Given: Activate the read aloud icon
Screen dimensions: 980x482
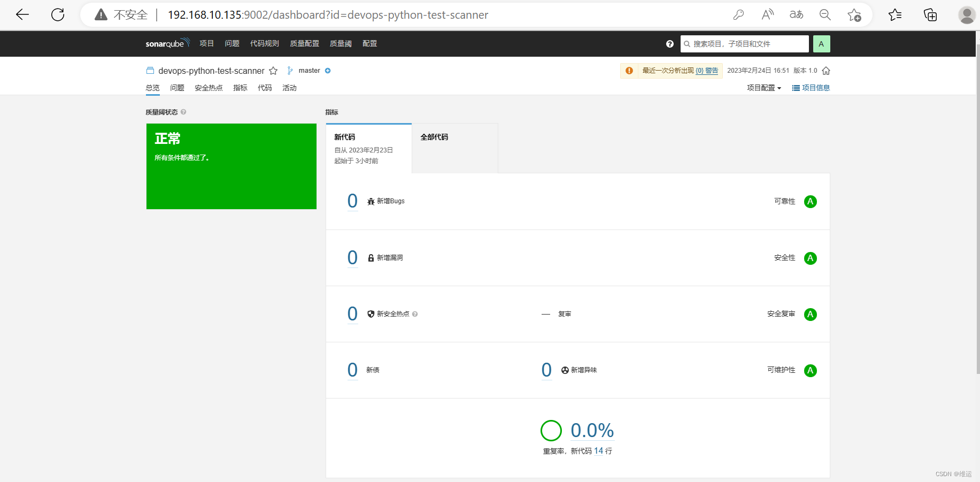Looking at the screenshot, I should point(767,15).
